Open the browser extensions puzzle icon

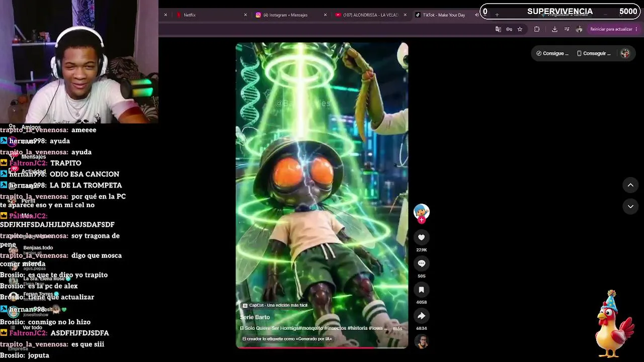537,29
